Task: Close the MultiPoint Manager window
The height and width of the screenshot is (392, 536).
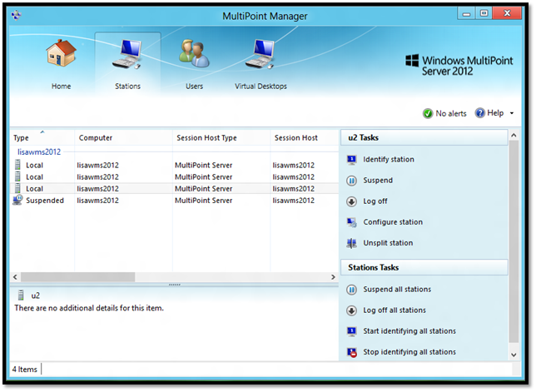Action: [x=508, y=13]
